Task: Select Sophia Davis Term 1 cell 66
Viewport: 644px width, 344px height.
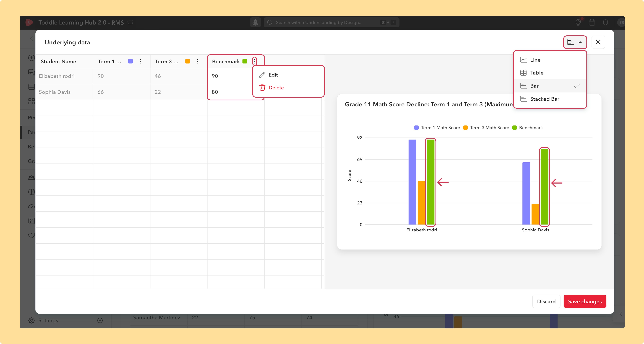Action: (x=122, y=92)
